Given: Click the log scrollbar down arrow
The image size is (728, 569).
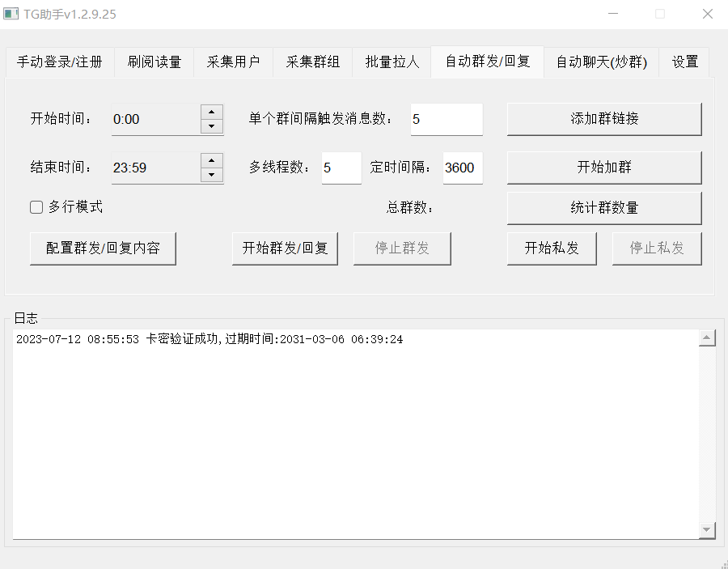Looking at the screenshot, I should 707,529.
